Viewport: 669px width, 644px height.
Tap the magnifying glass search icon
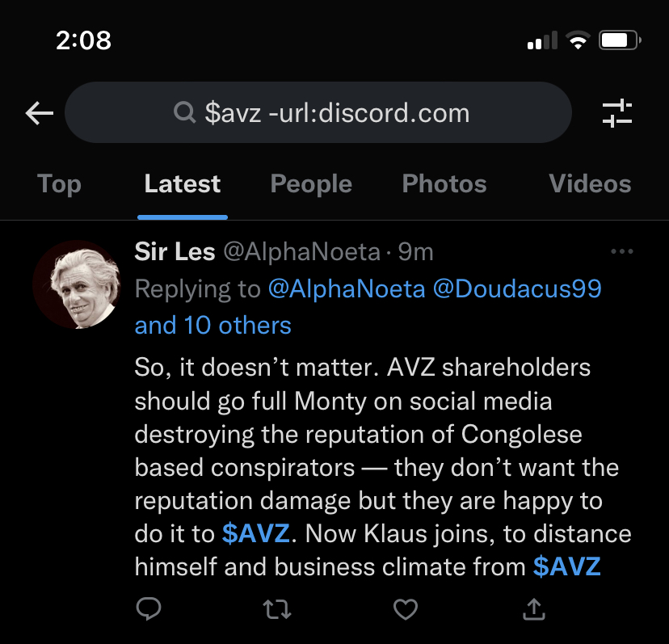tap(185, 112)
